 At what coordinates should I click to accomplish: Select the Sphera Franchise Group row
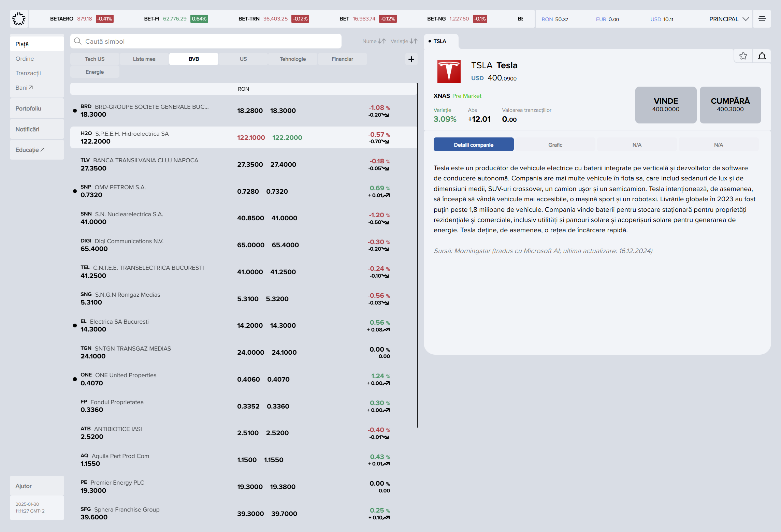243,513
